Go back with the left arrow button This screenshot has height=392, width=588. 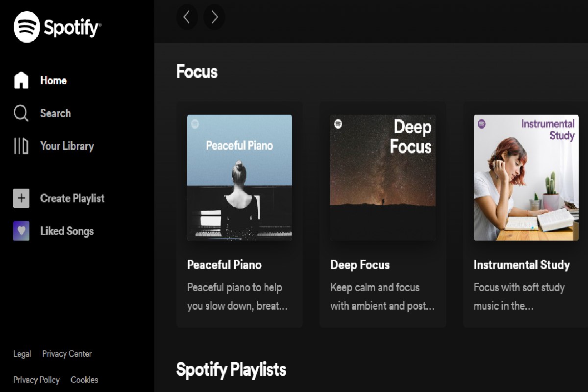coord(187,18)
